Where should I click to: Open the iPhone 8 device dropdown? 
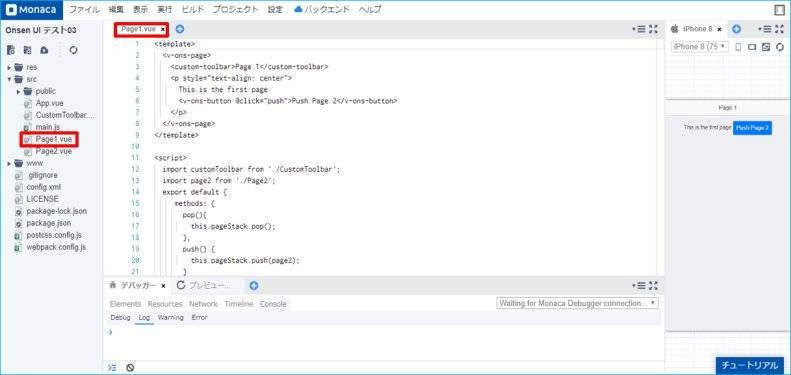click(700, 46)
